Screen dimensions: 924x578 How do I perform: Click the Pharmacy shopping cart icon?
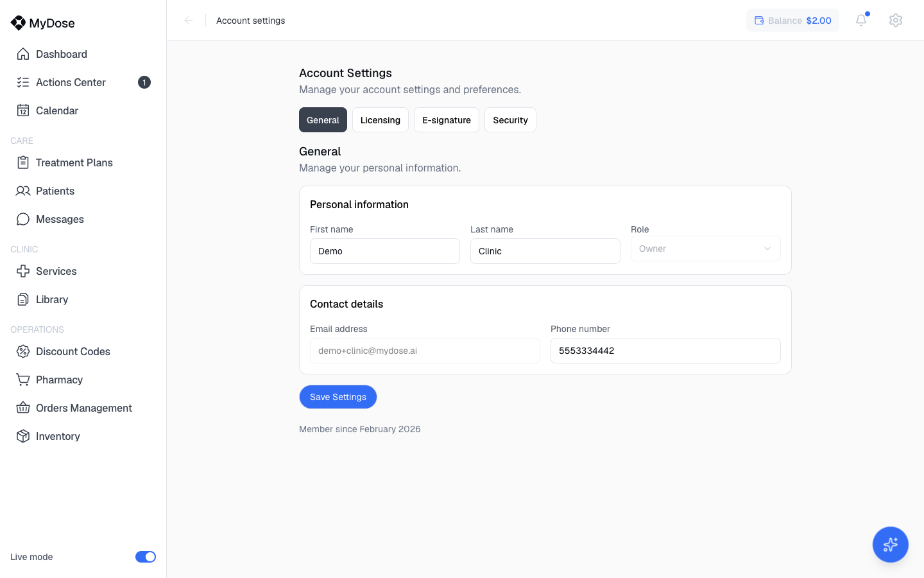(23, 380)
